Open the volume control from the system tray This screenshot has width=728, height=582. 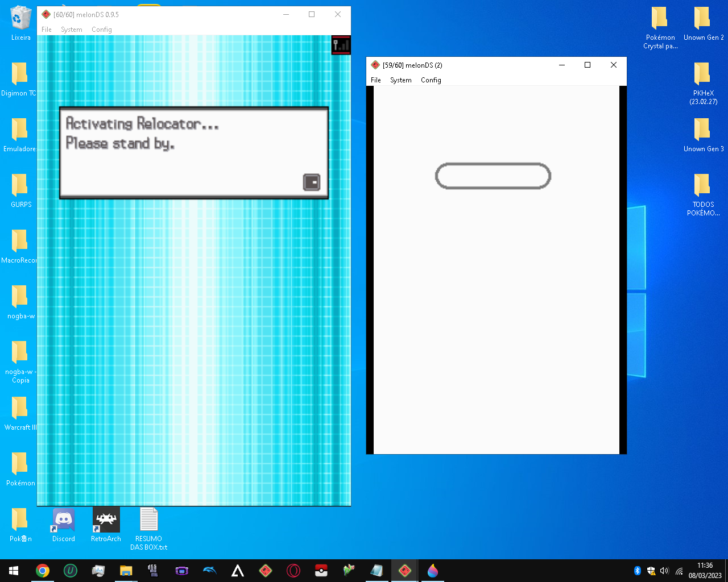click(x=664, y=570)
